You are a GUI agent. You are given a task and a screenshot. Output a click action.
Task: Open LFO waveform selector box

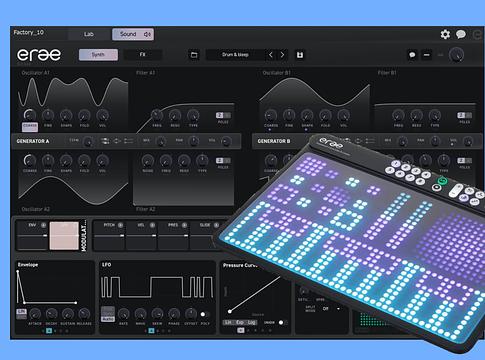[108, 314]
